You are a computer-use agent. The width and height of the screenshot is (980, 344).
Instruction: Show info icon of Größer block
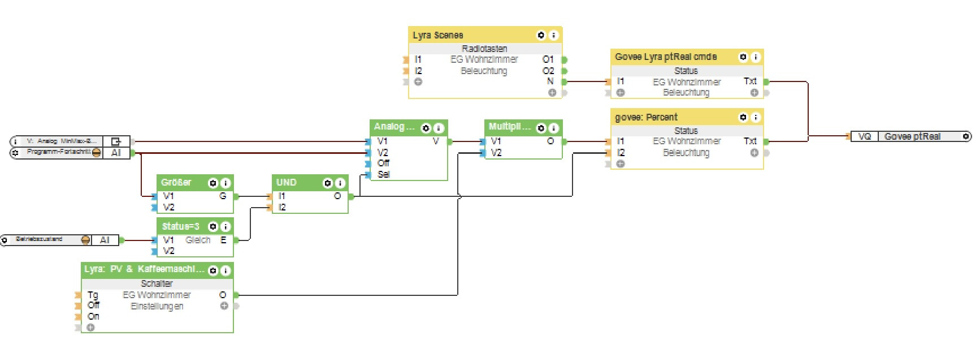click(x=225, y=183)
